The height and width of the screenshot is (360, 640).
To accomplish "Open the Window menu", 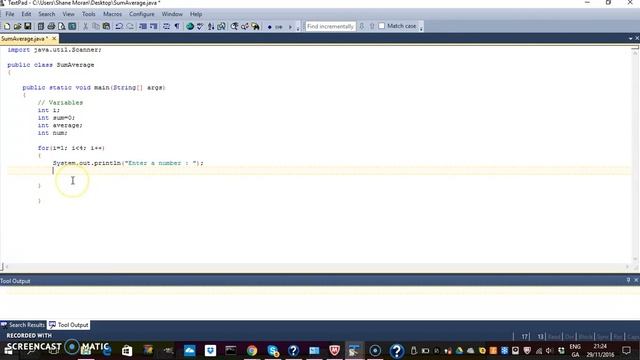I will point(172,14).
